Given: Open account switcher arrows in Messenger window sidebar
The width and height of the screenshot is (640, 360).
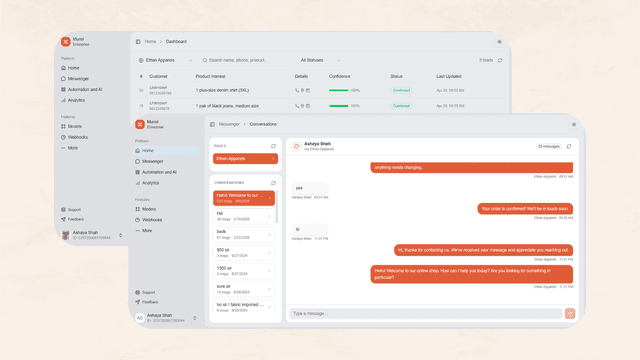Looking at the screenshot, I should pos(195,318).
